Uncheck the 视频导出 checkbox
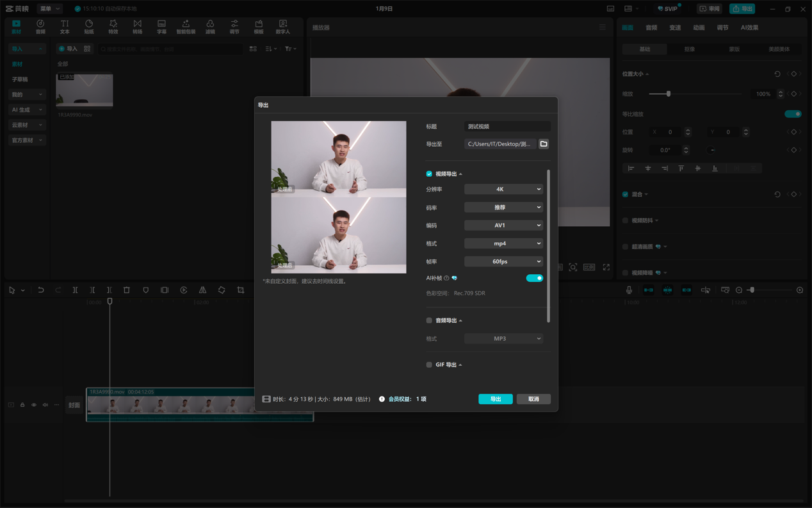This screenshot has height=508, width=812. 429,174
